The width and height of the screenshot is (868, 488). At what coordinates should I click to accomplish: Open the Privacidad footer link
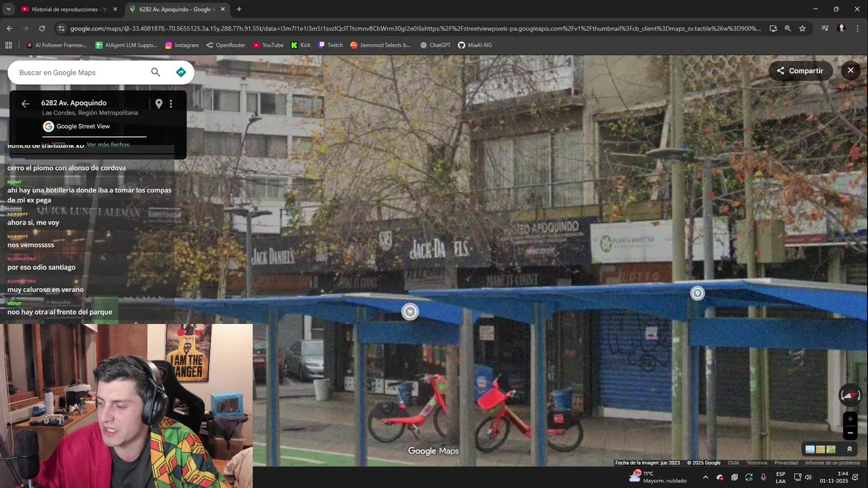point(786,463)
